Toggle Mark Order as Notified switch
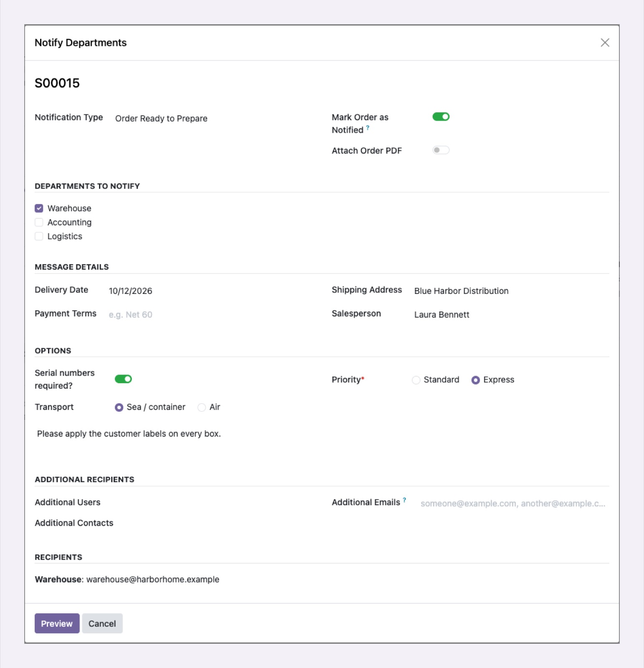644x668 pixels. click(441, 117)
